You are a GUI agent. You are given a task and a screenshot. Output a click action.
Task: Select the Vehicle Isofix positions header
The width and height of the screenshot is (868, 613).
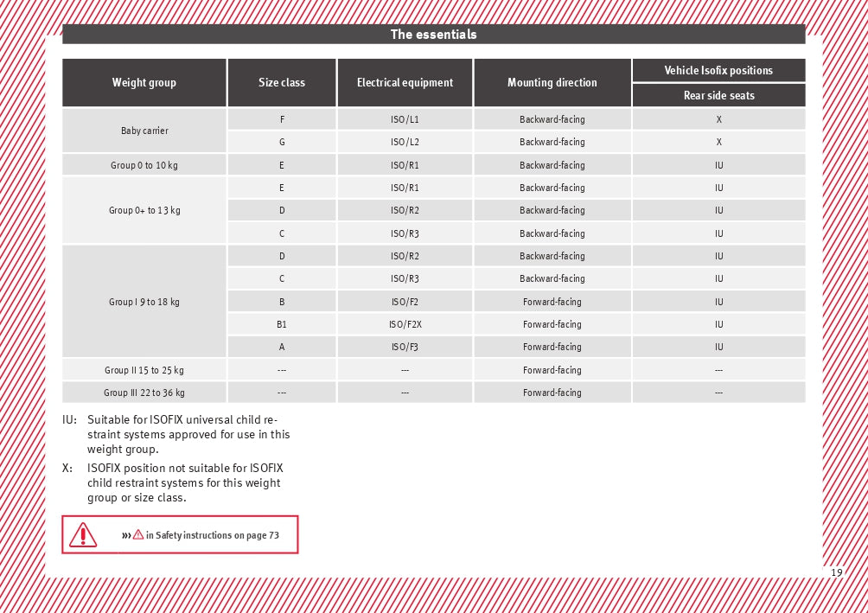[x=718, y=70]
